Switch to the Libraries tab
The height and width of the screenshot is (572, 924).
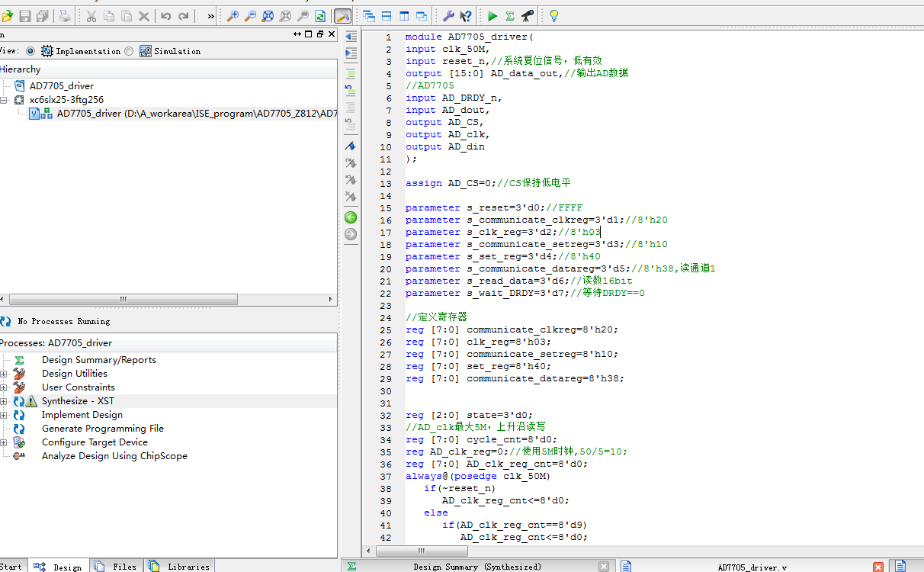point(181,567)
